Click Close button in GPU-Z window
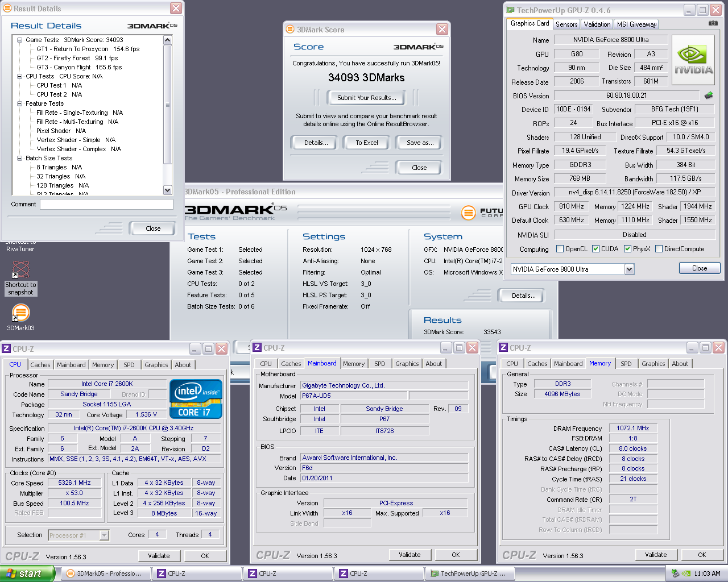Screen dimensions: 728x582 coord(700,268)
